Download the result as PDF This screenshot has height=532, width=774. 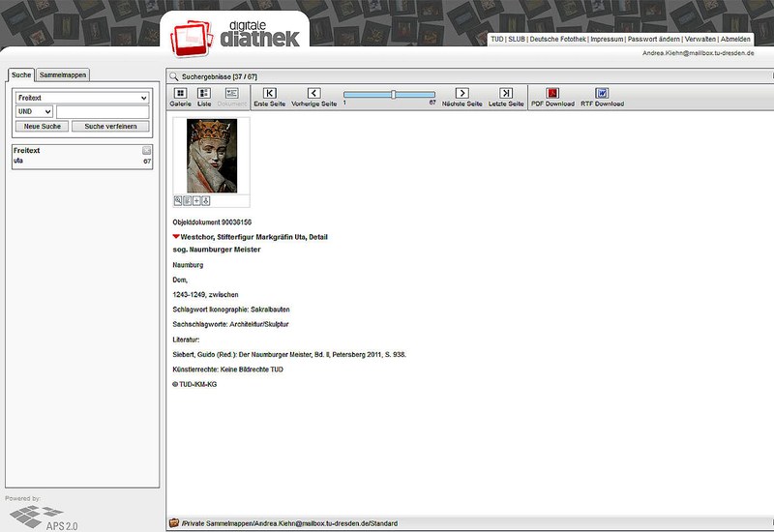click(552, 96)
